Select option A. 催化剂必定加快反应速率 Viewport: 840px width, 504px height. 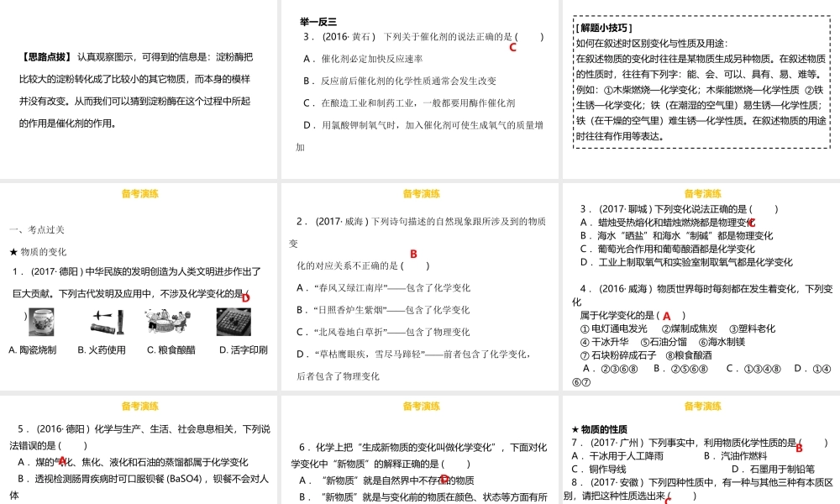pos(363,59)
